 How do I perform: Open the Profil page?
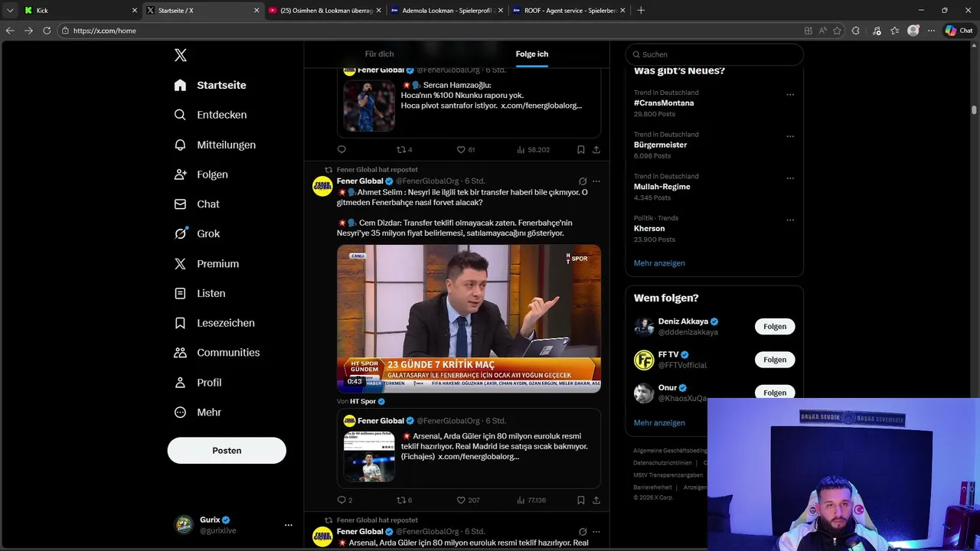tap(198, 383)
